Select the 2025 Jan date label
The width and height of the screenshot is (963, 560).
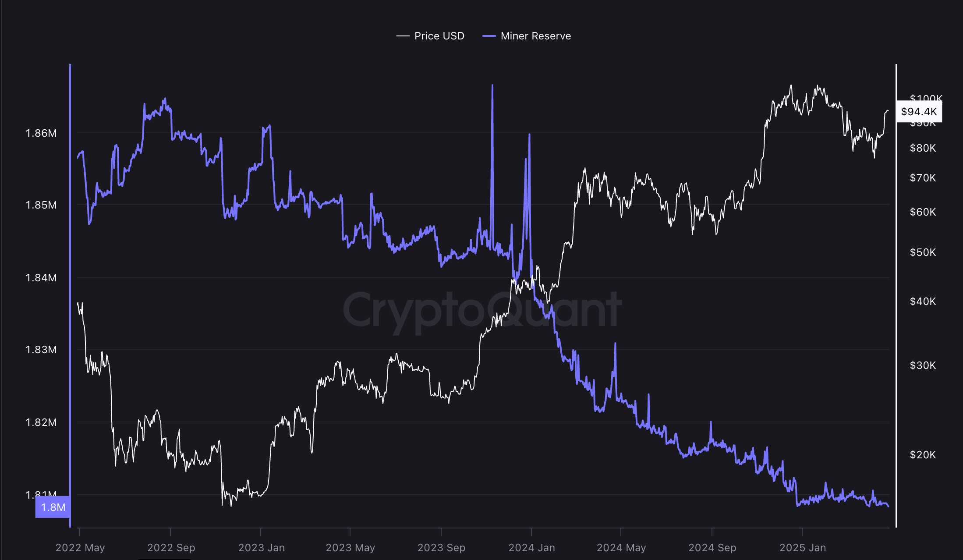pos(803,548)
